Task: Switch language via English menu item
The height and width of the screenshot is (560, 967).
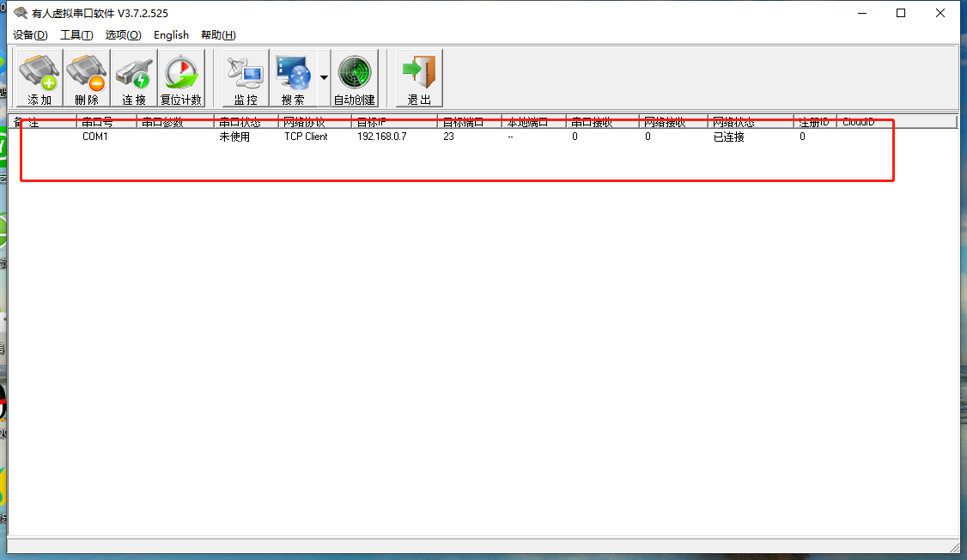Action: click(171, 34)
